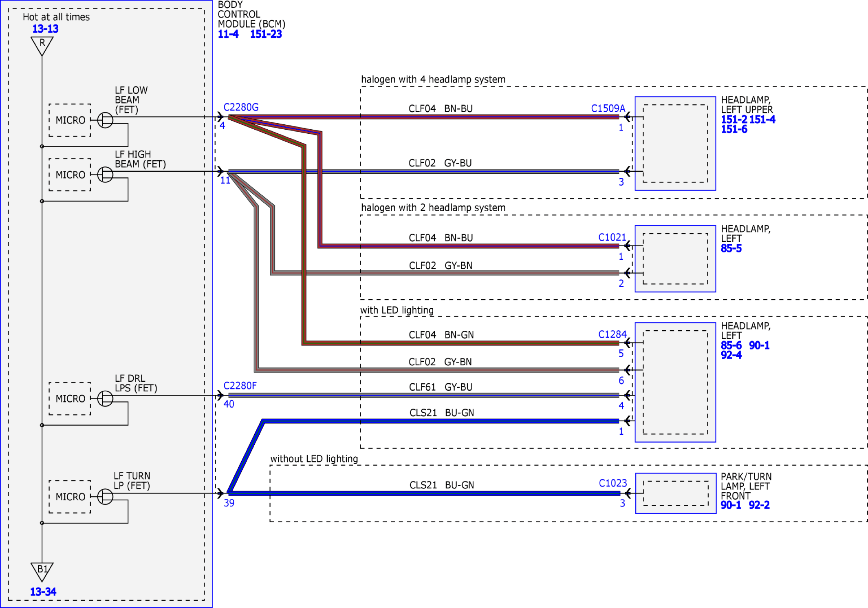Follow the 11-4 BCM page link
Viewport: 868px width, 608px height.
click(x=228, y=34)
